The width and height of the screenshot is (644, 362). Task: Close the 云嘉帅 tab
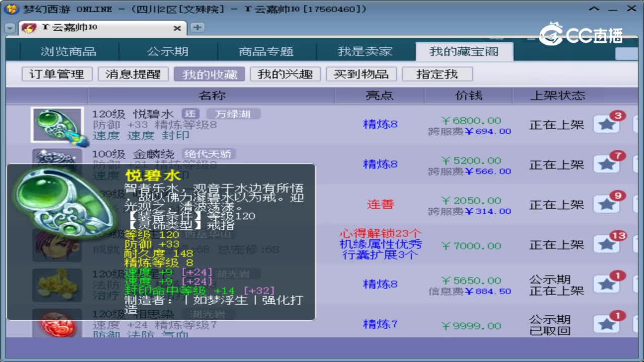pos(177,29)
